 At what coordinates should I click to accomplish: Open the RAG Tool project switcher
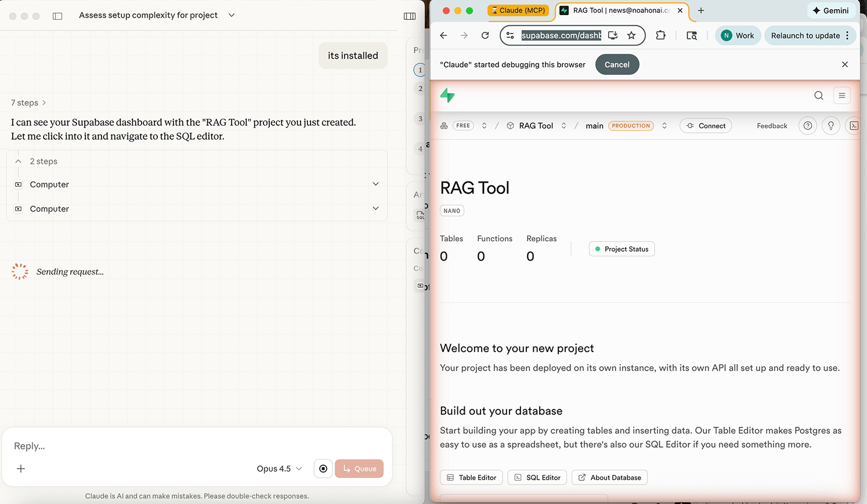pos(563,126)
